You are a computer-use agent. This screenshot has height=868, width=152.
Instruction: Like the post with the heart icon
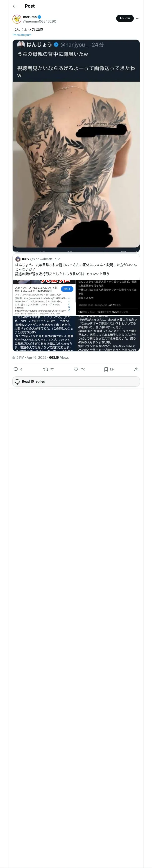(76, 369)
